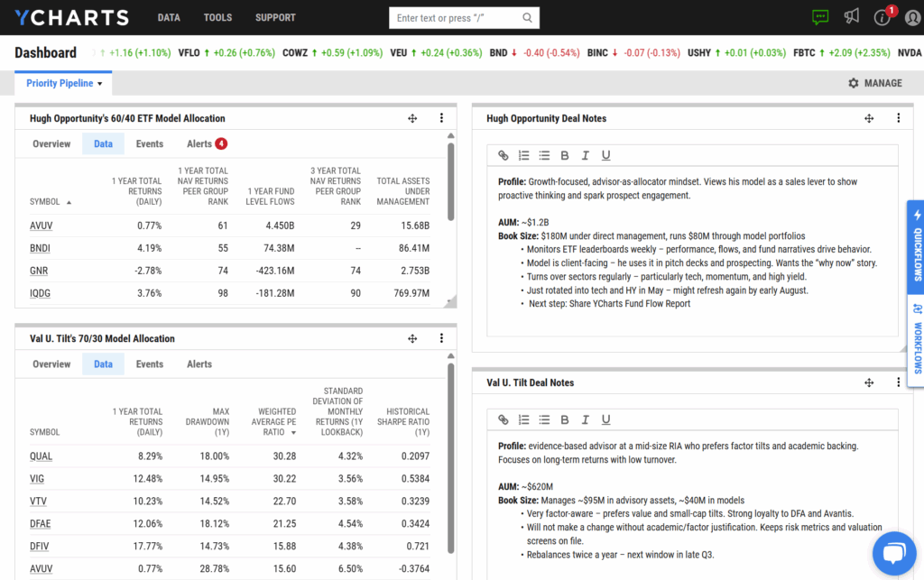Click the scrollbar in Hugh's ETF Model panel
The height and width of the screenshot is (580, 924).
(451, 182)
